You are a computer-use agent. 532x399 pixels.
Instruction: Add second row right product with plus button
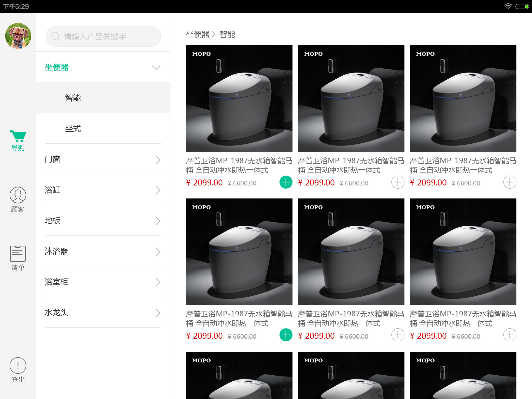(x=510, y=335)
